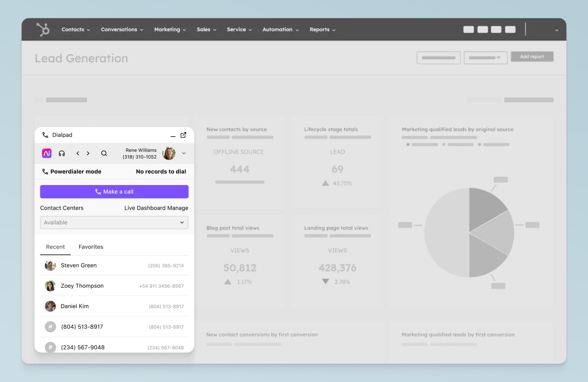Click Rene Williams profile avatar

click(169, 153)
